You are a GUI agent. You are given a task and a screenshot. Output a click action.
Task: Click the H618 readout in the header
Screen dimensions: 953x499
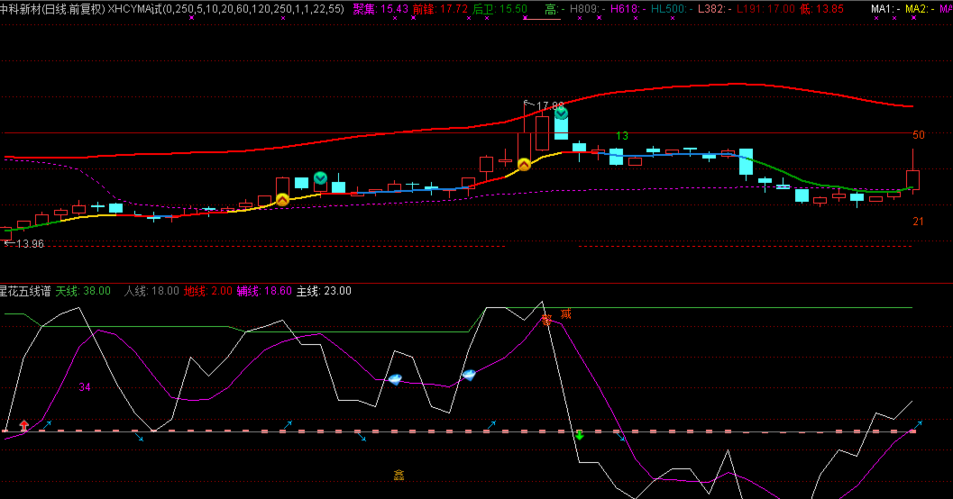tap(628, 9)
